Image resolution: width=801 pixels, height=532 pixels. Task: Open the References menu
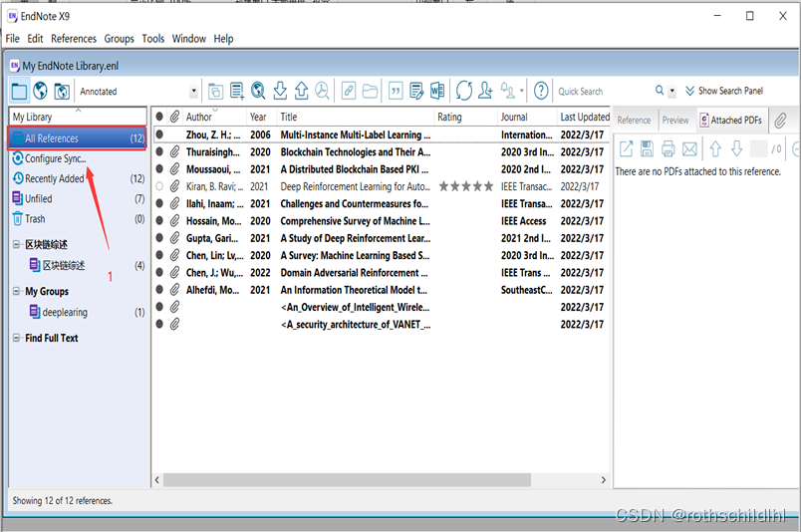click(74, 39)
